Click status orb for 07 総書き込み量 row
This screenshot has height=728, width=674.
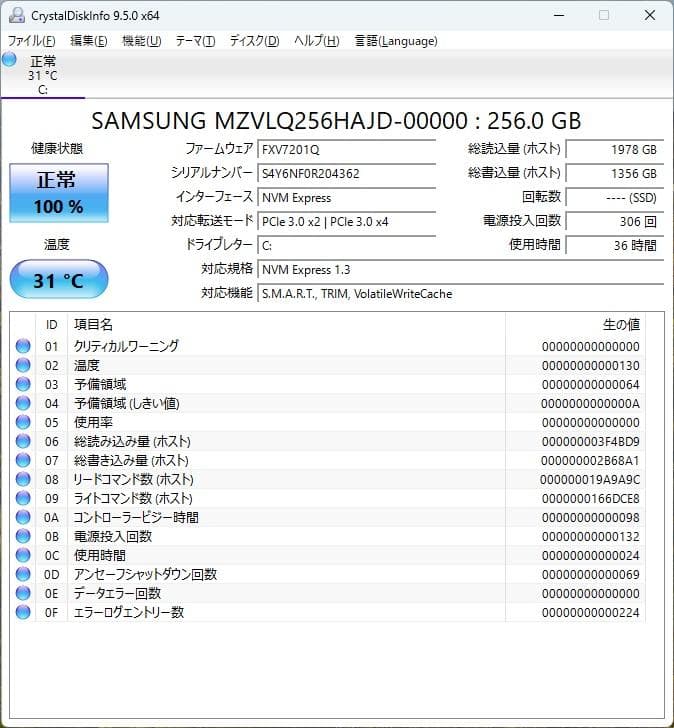click(23, 460)
